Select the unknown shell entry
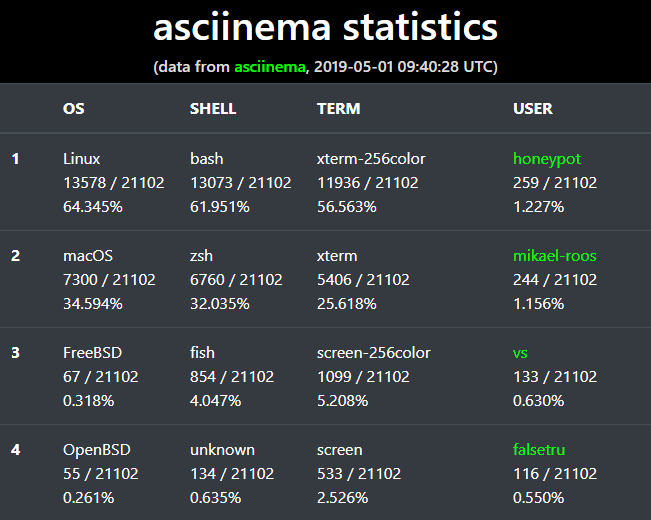 tap(223, 450)
